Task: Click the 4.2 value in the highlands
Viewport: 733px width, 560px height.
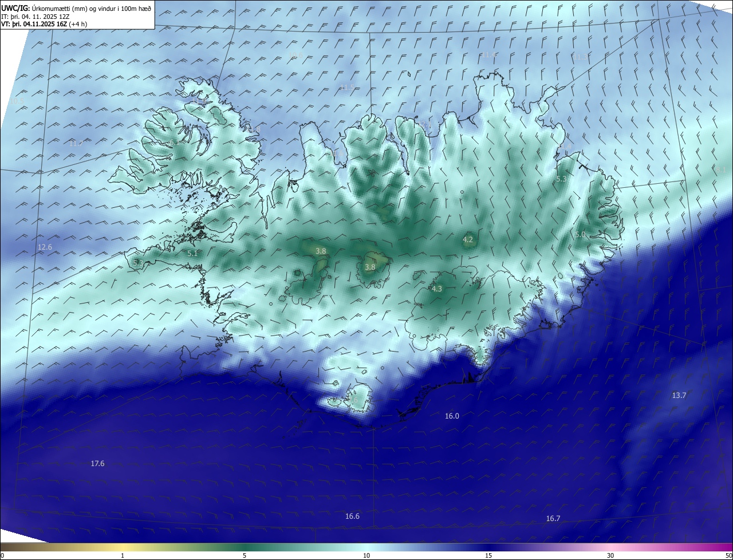Action: pos(468,239)
